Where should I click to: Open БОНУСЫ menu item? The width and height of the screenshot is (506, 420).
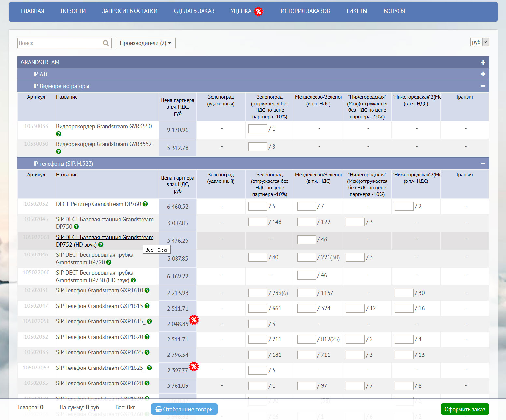(394, 11)
